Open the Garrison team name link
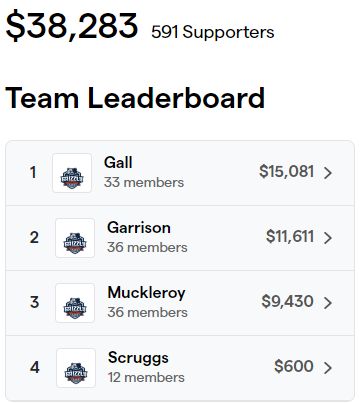 tap(139, 228)
